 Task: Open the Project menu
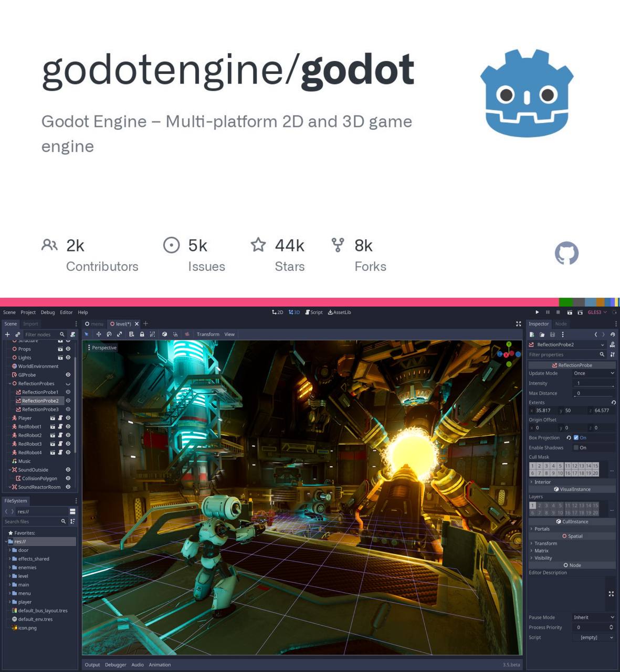click(28, 312)
